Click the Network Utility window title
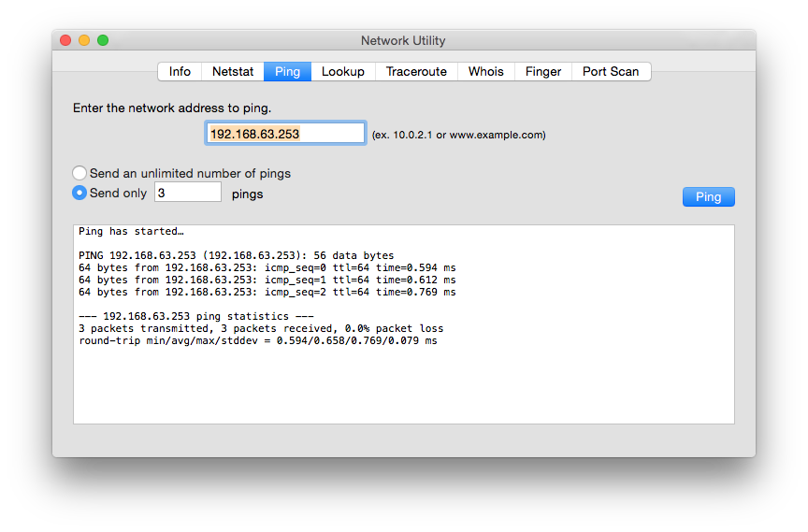Screen dimensions: 808x532 pos(403,40)
